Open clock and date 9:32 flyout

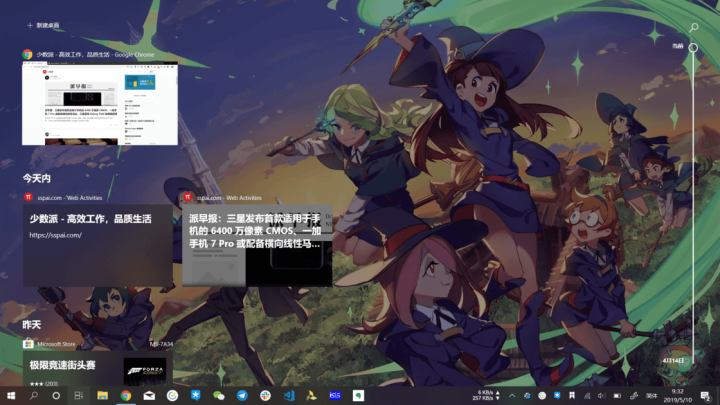coord(678,396)
